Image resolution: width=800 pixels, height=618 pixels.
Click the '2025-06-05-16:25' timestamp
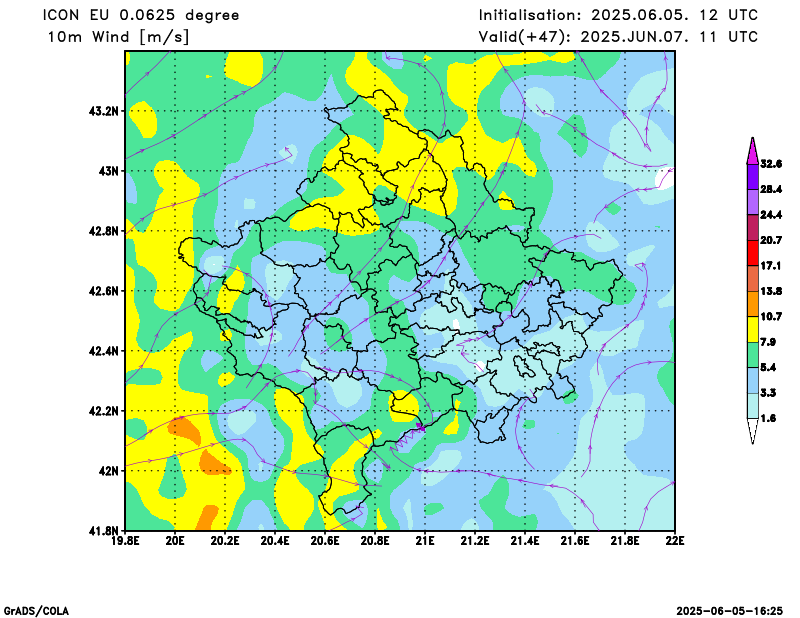tap(730, 611)
